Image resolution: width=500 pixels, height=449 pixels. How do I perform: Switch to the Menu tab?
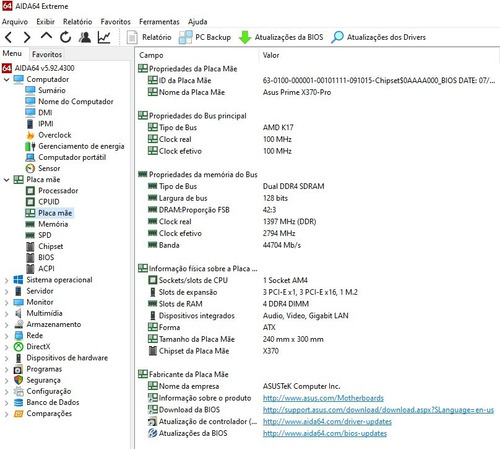[x=12, y=53]
